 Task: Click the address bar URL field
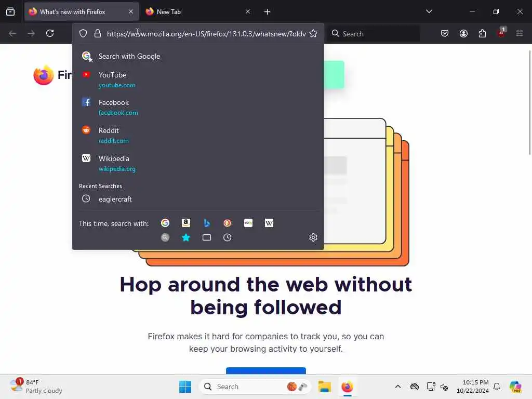[206, 34]
